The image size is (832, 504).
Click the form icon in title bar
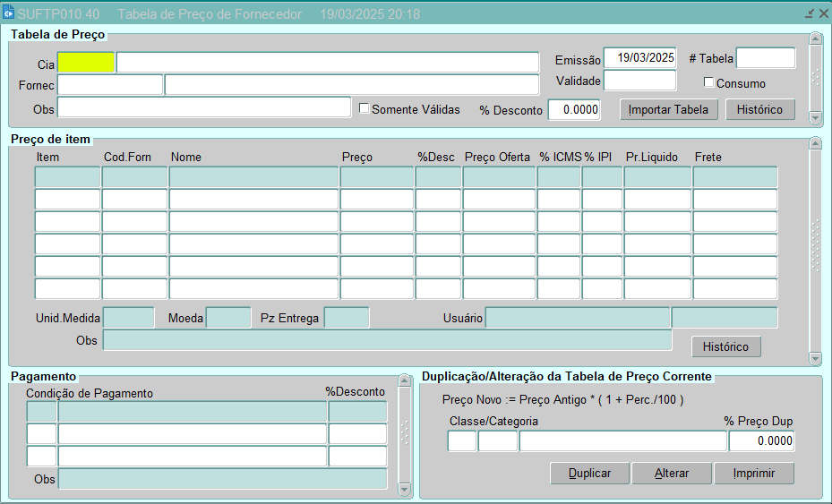(x=9, y=13)
